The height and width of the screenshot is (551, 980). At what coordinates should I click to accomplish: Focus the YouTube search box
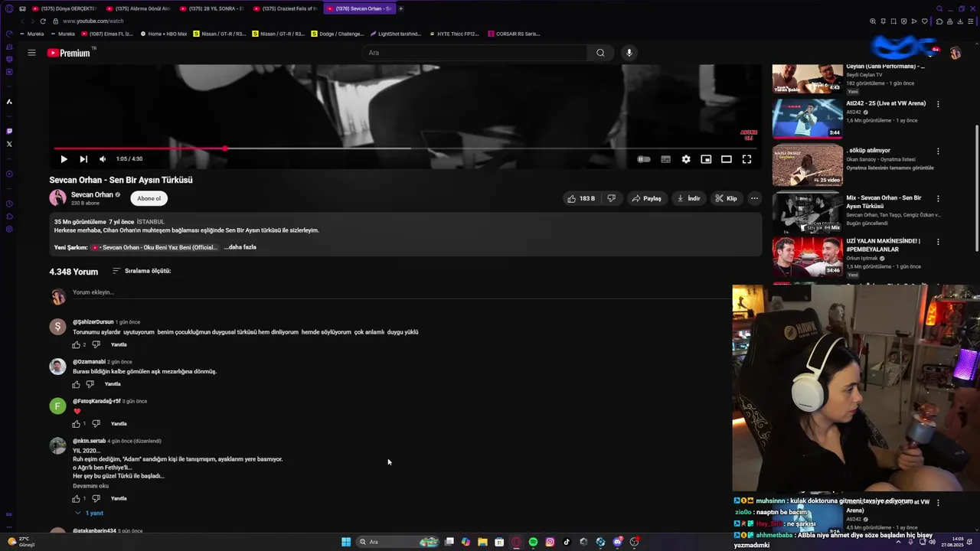pyautogui.click(x=475, y=53)
